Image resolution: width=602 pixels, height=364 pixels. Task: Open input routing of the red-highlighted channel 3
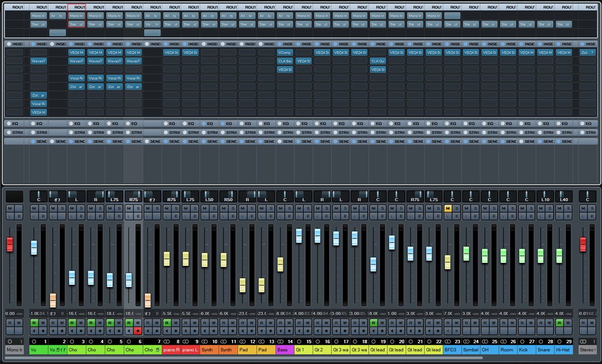coord(76,16)
